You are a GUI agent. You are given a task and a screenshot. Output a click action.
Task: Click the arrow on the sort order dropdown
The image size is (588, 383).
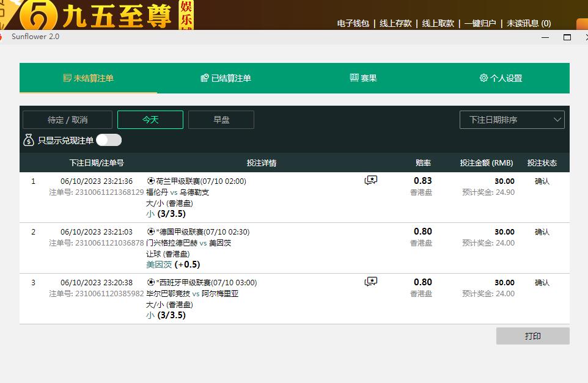tap(557, 120)
